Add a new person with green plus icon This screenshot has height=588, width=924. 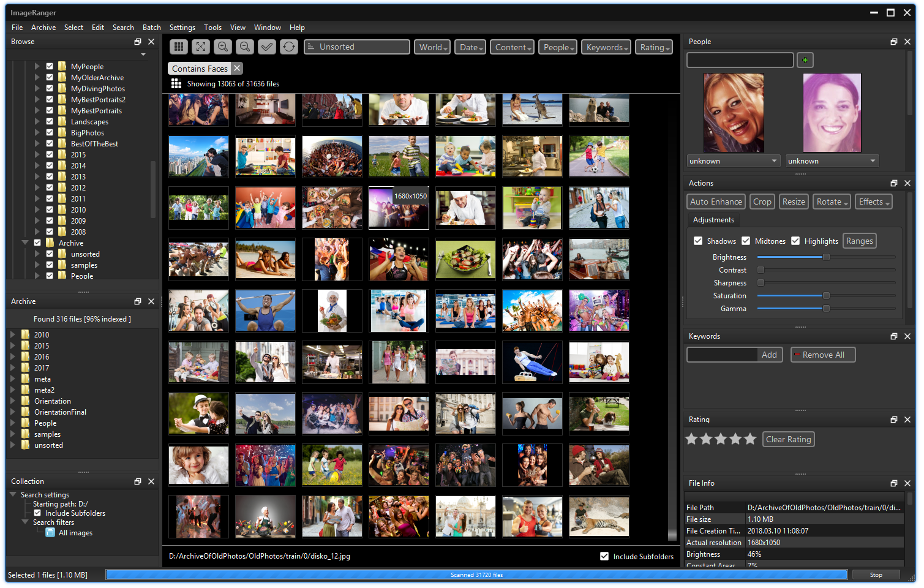point(805,60)
